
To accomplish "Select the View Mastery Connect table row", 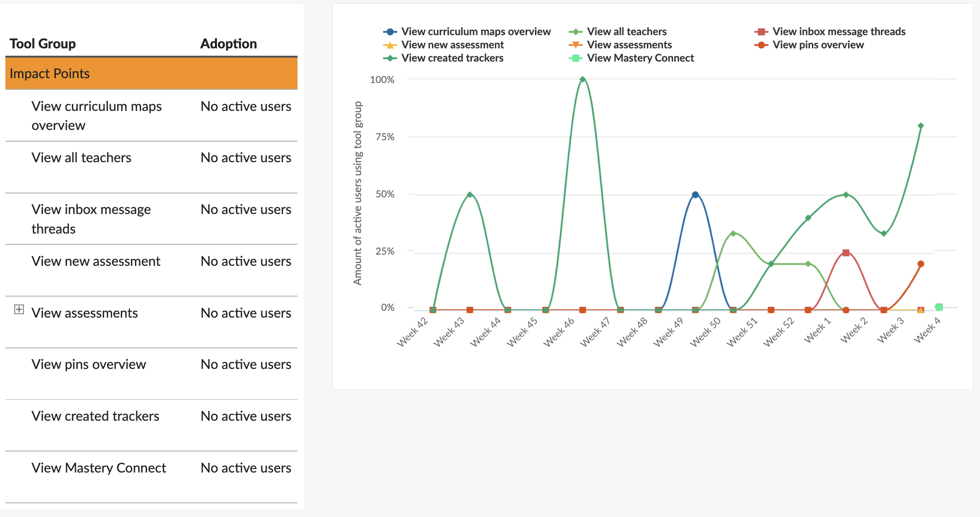I will click(99, 468).
